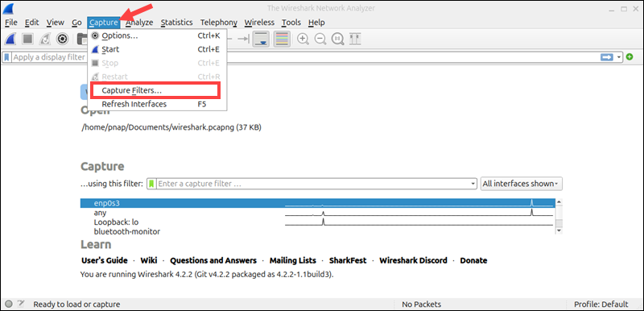Open the All interfaces shown dropdown
Image resolution: width=644 pixels, height=311 pixels.
coord(521,184)
